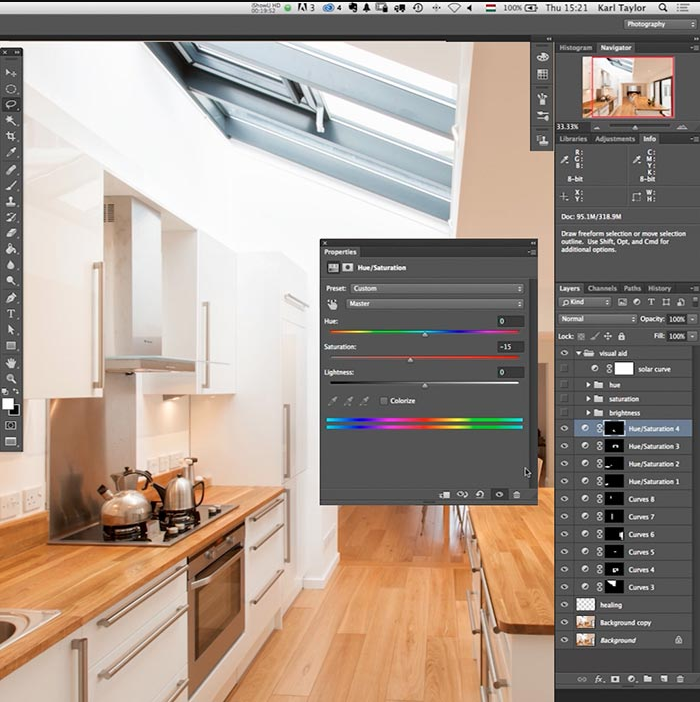Open the Preset dropdown in Properties
The width and height of the screenshot is (700, 702).
point(436,289)
